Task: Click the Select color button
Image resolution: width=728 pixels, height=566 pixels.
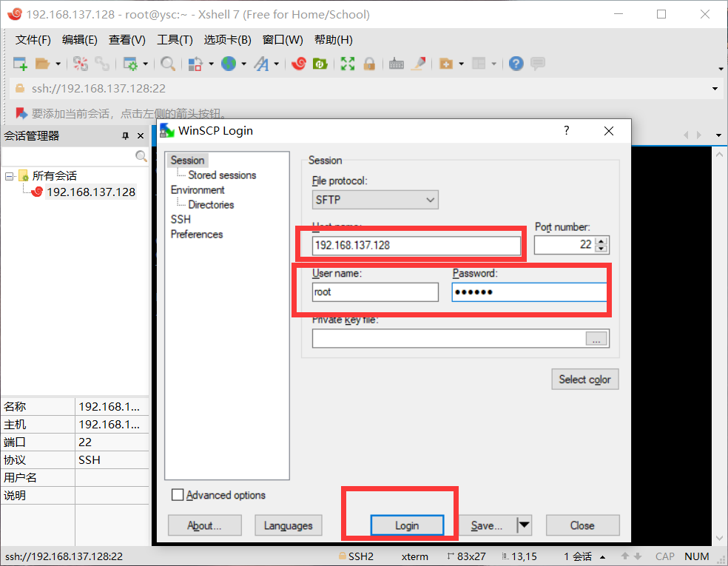Action: tap(585, 380)
